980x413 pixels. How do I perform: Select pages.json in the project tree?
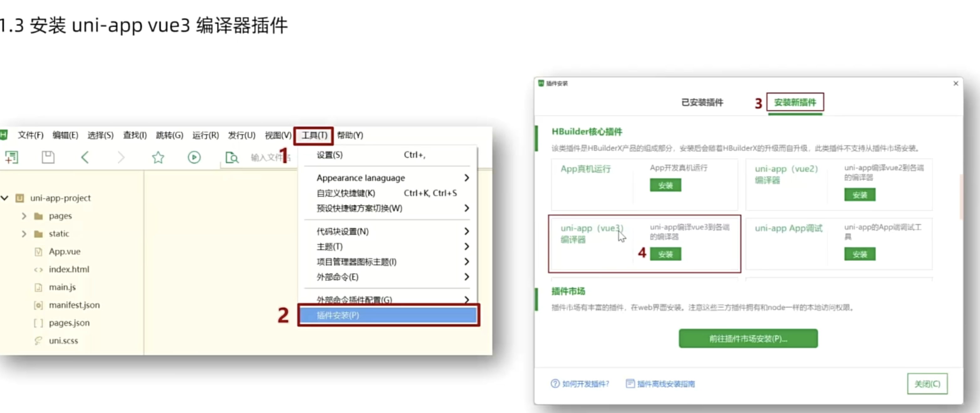[69, 323]
